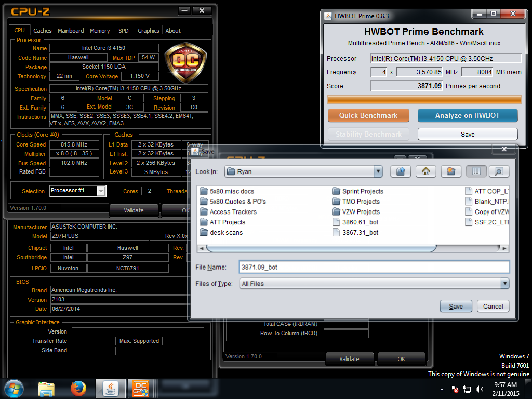Show hidden tray icons arrow

click(x=442, y=389)
